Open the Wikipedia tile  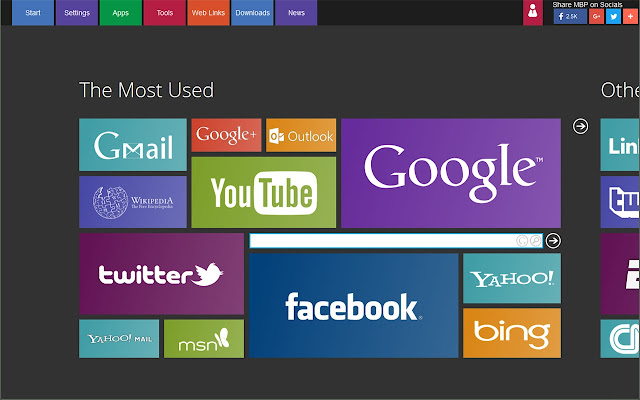pyautogui.click(x=133, y=202)
